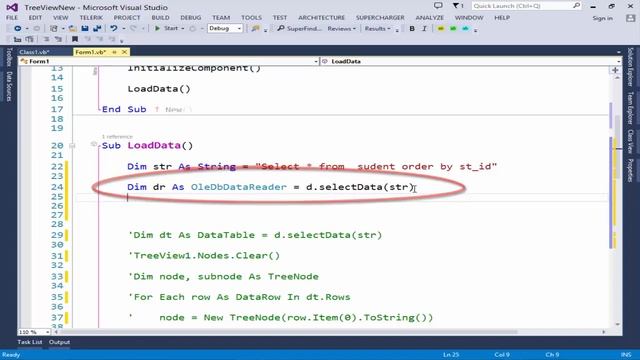
Task: Open the TELERIK menu
Action: pos(91,18)
